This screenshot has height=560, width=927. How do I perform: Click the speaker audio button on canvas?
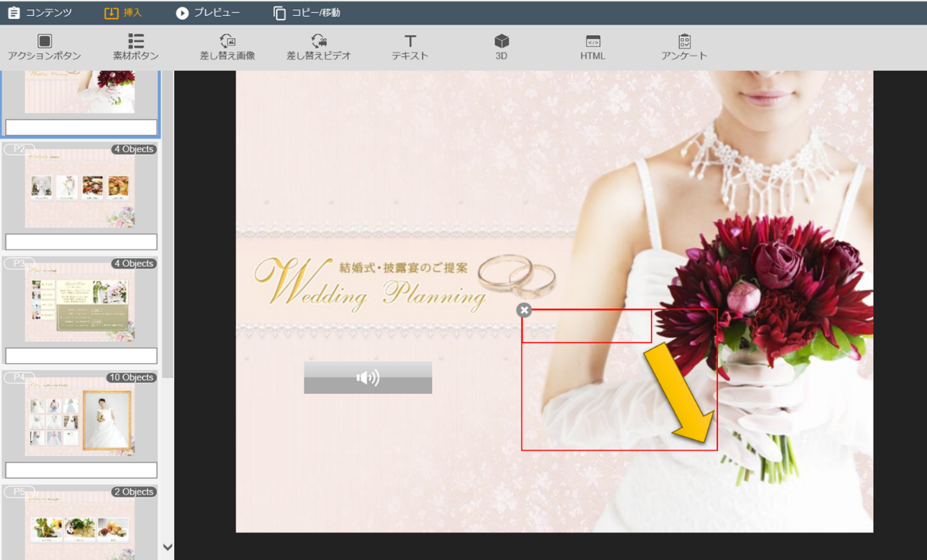(368, 378)
